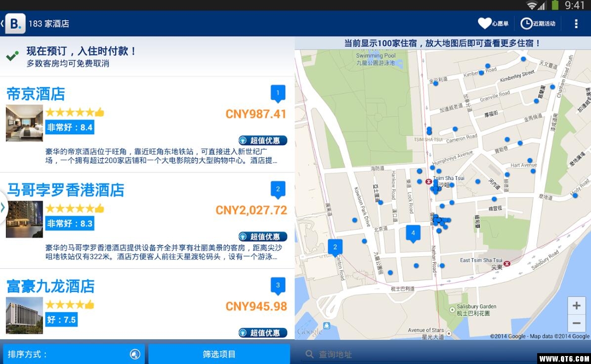Tap the Tsim Sha Tsui MTR station icon
The width and height of the screenshot is (591, 364).
428,182
